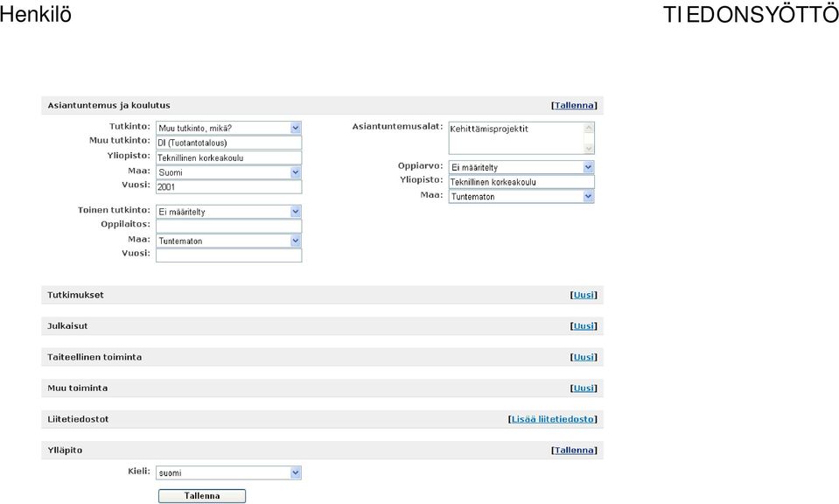Click Tallenna link in Ylläpito header
This screenshot has width=839, height=504.
coord(574,450)
